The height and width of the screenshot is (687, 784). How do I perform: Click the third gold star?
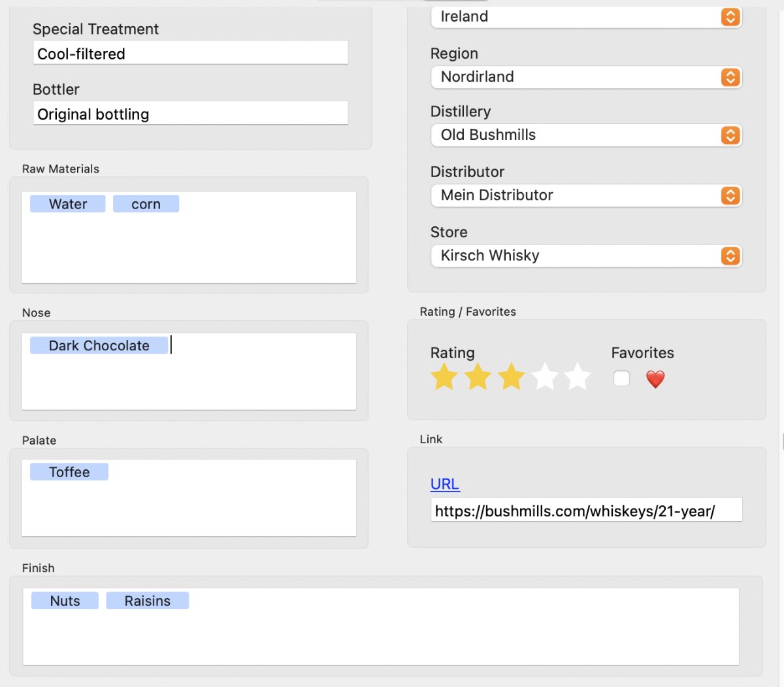click(x=512, y=377)
